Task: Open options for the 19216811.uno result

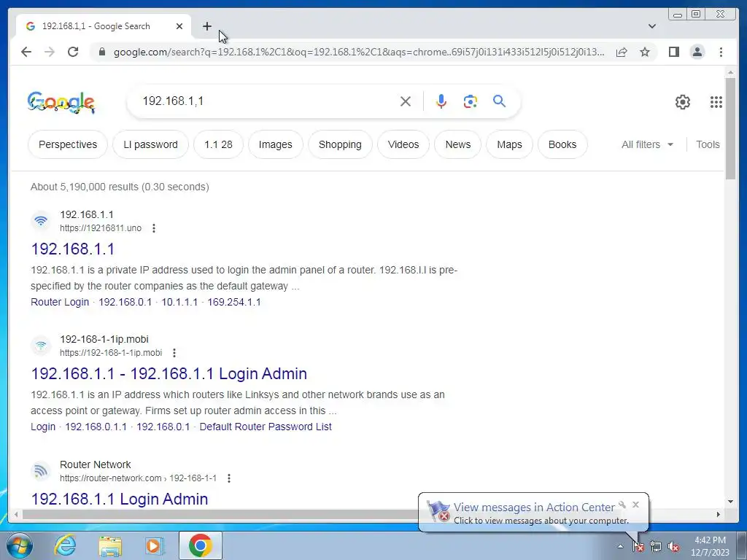Action: tap(153, 228)
